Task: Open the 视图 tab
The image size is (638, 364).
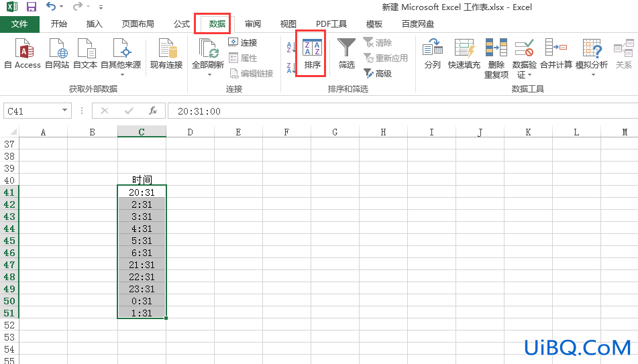Action: tap(288, 24)
